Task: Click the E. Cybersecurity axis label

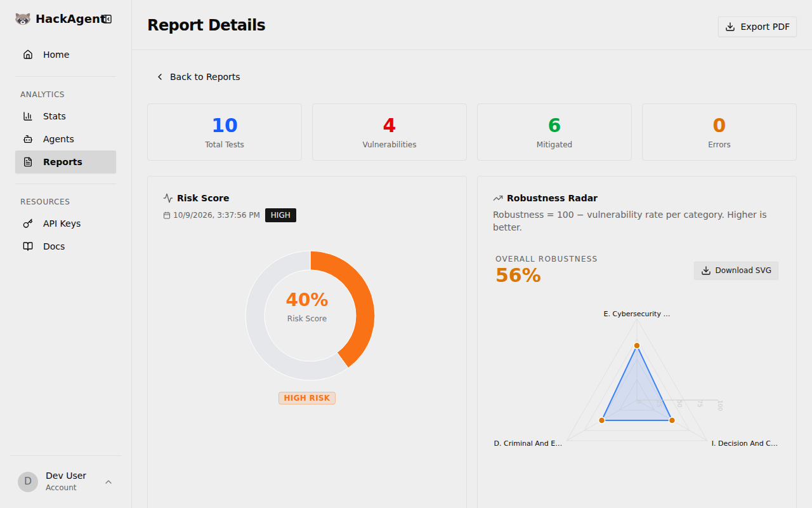Action: point(637,314)
